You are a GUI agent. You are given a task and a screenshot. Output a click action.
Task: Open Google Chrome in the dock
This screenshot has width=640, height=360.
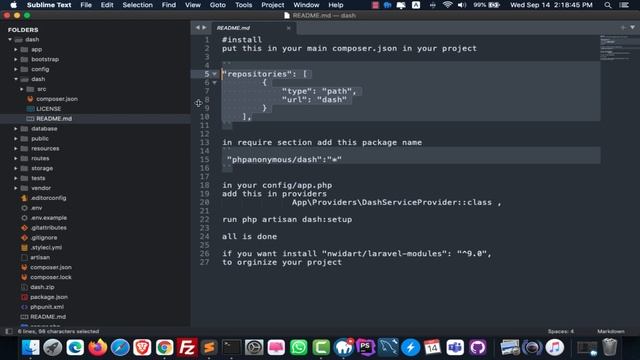[164, 348]
